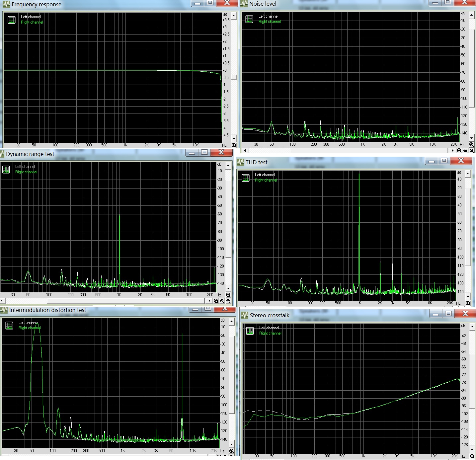
Task: Close the Dynamic range test window
Action: pyautogui.click(x=222, y=152)
